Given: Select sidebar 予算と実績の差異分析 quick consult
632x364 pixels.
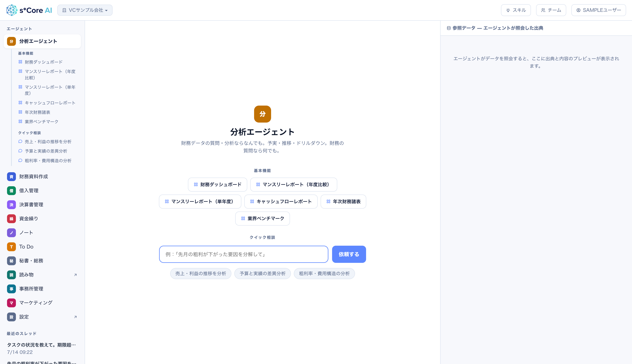Looking at the screenshot, I should (x=43, y=151).
